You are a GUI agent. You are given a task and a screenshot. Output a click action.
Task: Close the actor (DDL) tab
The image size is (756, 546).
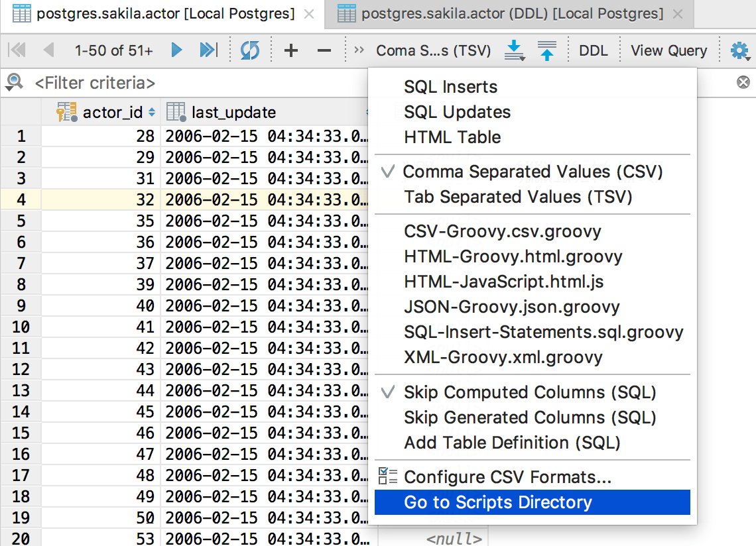coord(678,15)
